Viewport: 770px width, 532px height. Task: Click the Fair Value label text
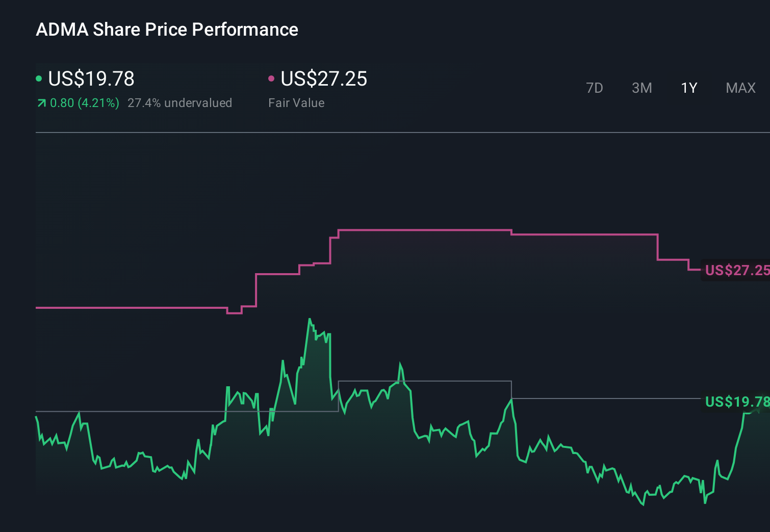[x=296, y=103]
